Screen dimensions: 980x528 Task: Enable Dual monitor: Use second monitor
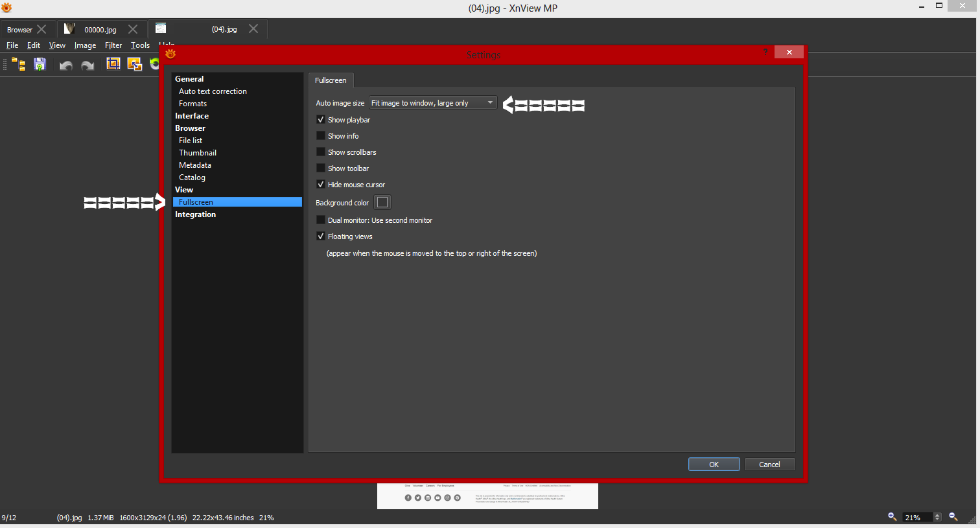(x=321, y=220)
